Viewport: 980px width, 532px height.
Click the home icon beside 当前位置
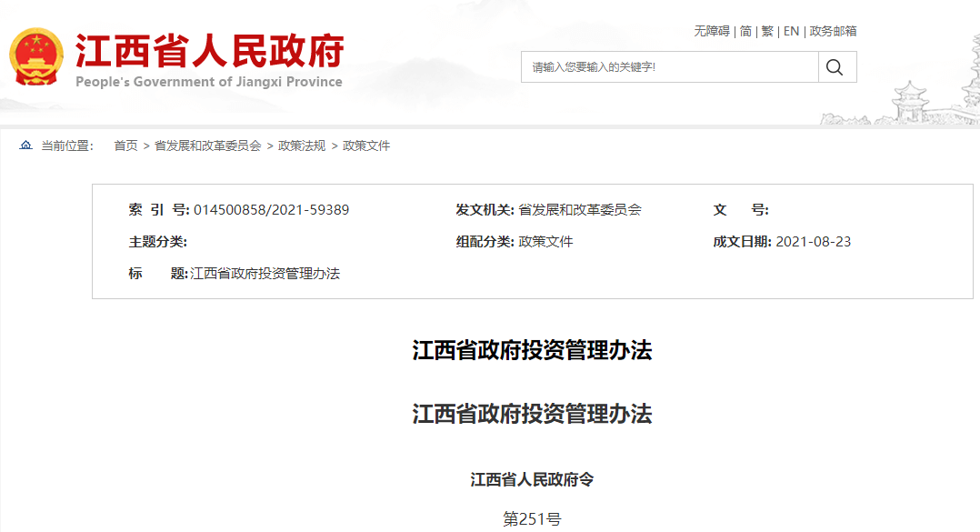pos(25,146)
